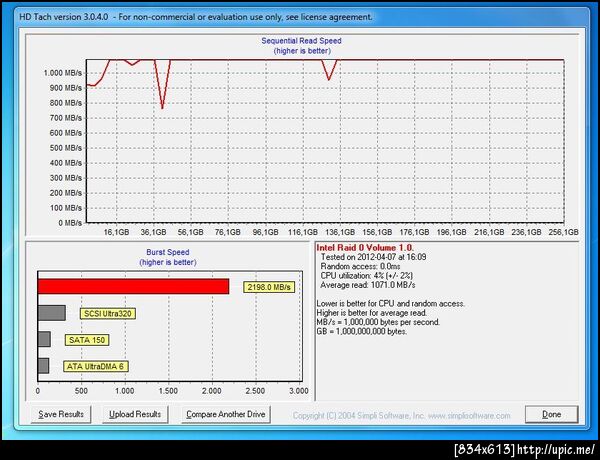This screenshot has height=460, width=600.
Task: Click the SATA 150 label
Action: point(87,340)
